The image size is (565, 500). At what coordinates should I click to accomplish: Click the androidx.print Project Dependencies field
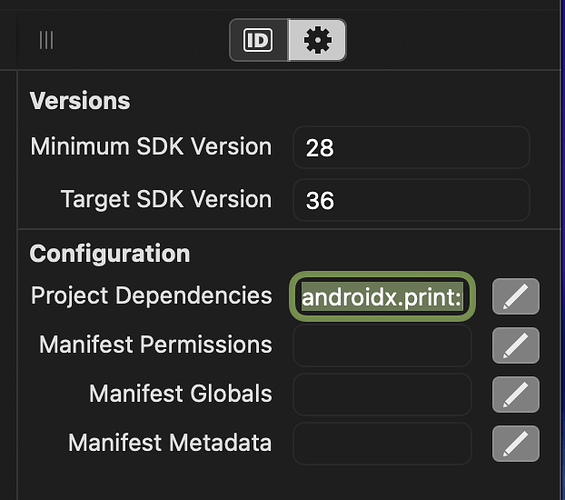pos(382,296)
